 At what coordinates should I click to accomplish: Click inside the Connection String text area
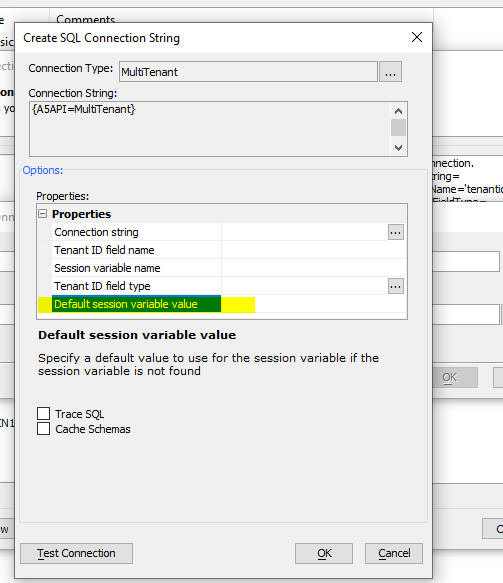(210, 129)
